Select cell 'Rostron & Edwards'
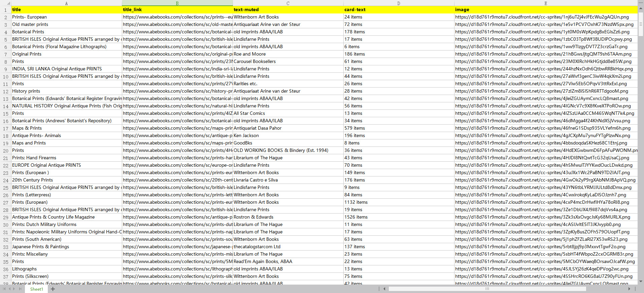644x293 pixels. 288,217
